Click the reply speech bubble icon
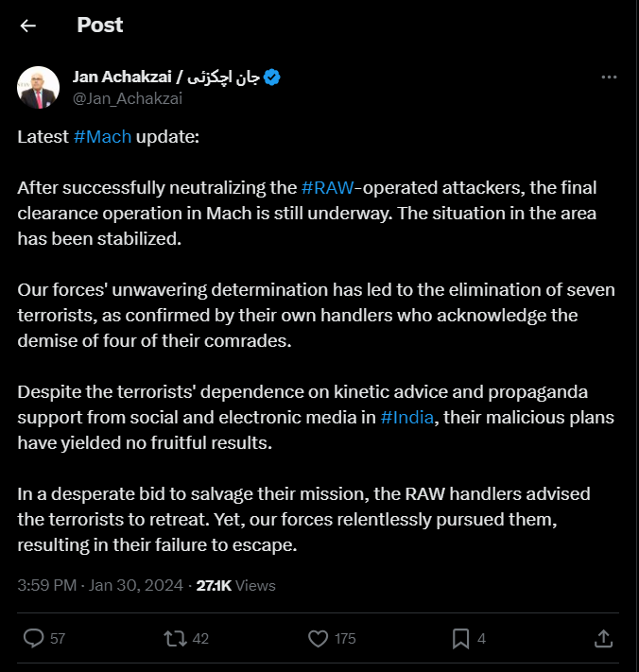This screenshot has height=672, width=639. tap(33, 639)
